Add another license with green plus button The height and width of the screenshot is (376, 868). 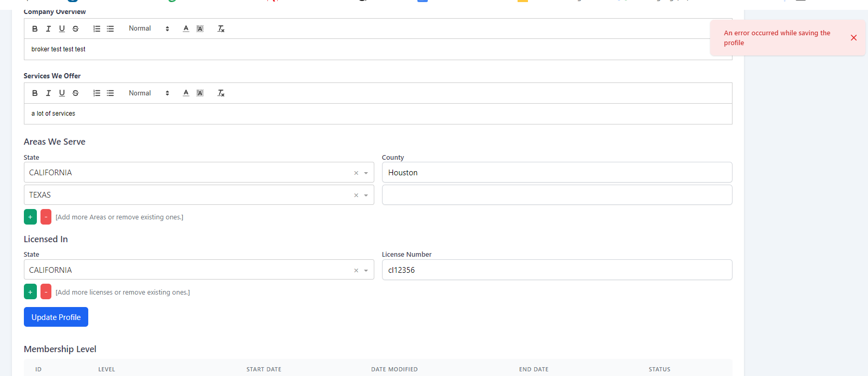click(30, 292)
